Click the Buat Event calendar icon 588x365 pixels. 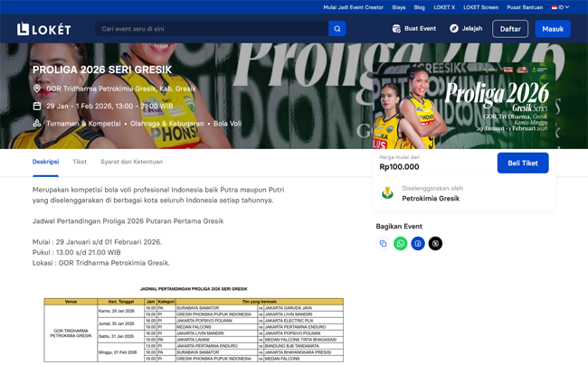click(x=396, y=28)
